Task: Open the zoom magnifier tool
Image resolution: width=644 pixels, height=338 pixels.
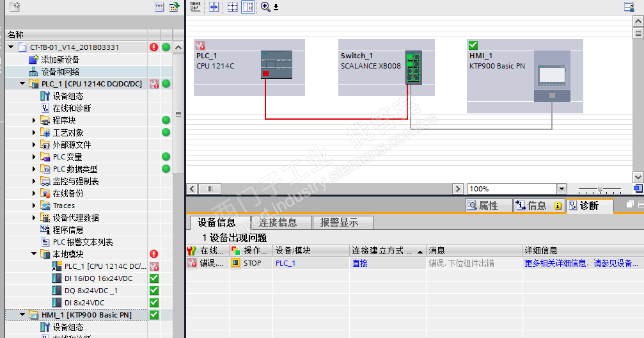Action: pyautogui.click(x=265, y=6)
